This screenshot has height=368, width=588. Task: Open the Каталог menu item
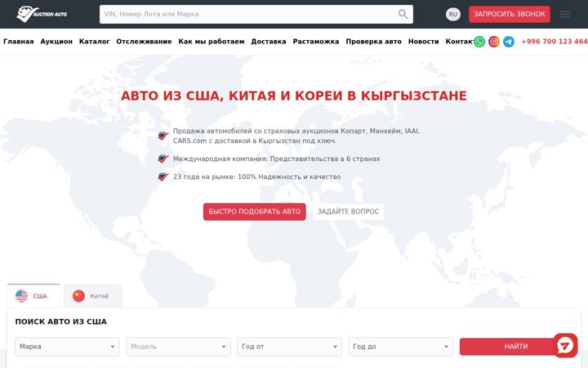(x=94, y=42)
